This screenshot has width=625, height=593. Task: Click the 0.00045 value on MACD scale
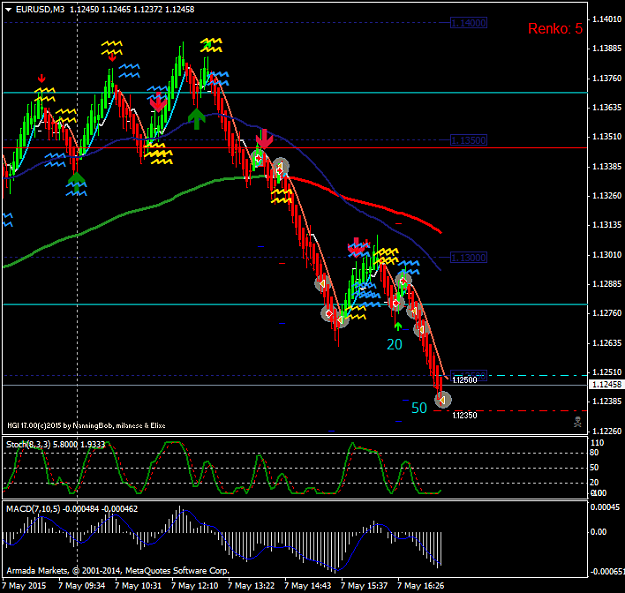click(605, 507)
